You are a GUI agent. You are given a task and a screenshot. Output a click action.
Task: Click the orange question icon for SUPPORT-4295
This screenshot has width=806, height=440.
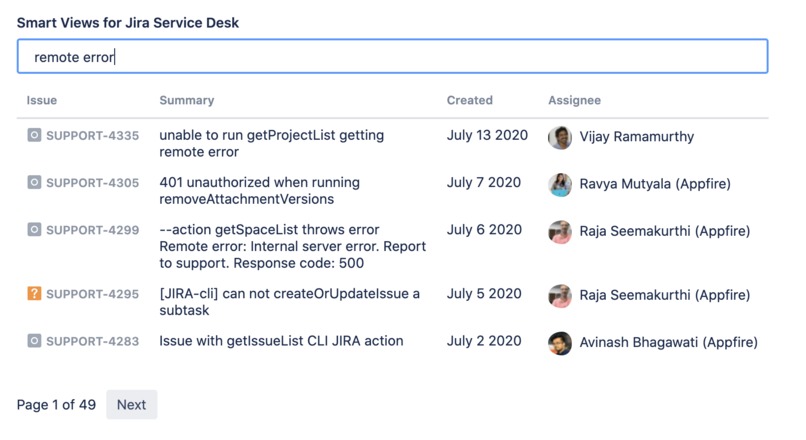click(34, 294)
